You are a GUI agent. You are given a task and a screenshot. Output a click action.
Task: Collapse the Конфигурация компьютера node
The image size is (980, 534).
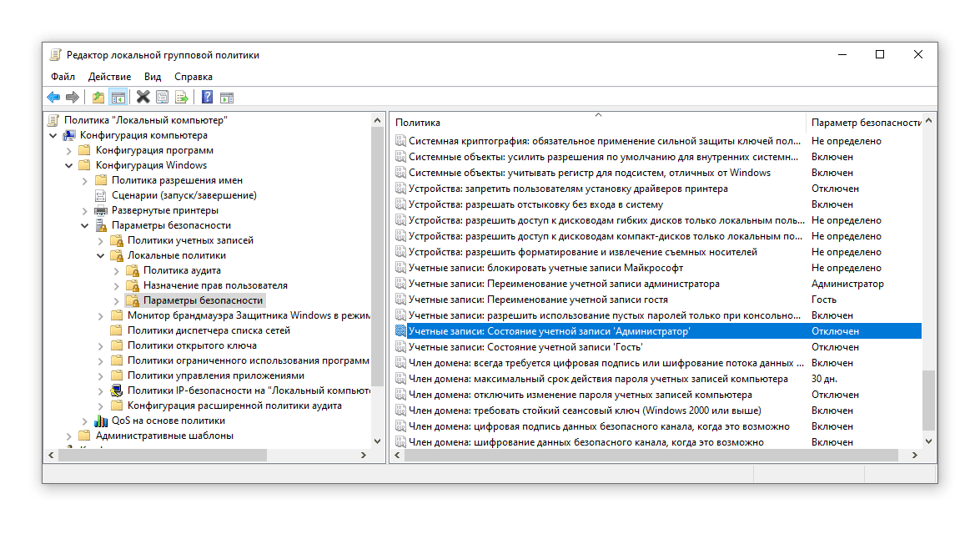pos(53,135)
